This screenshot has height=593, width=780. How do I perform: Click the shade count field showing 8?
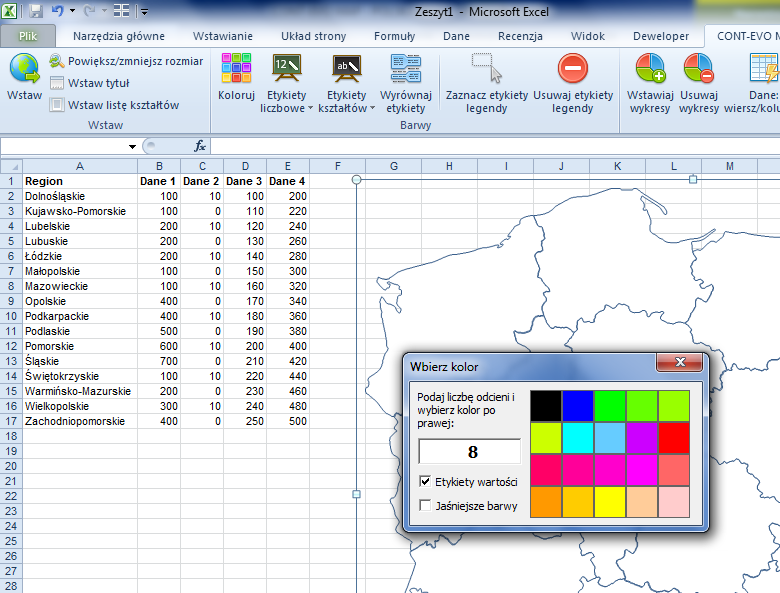point(470,451)
